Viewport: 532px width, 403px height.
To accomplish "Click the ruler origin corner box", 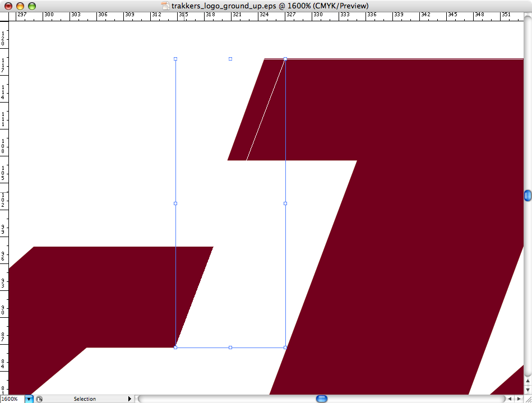I will click(x=4, y=16).
